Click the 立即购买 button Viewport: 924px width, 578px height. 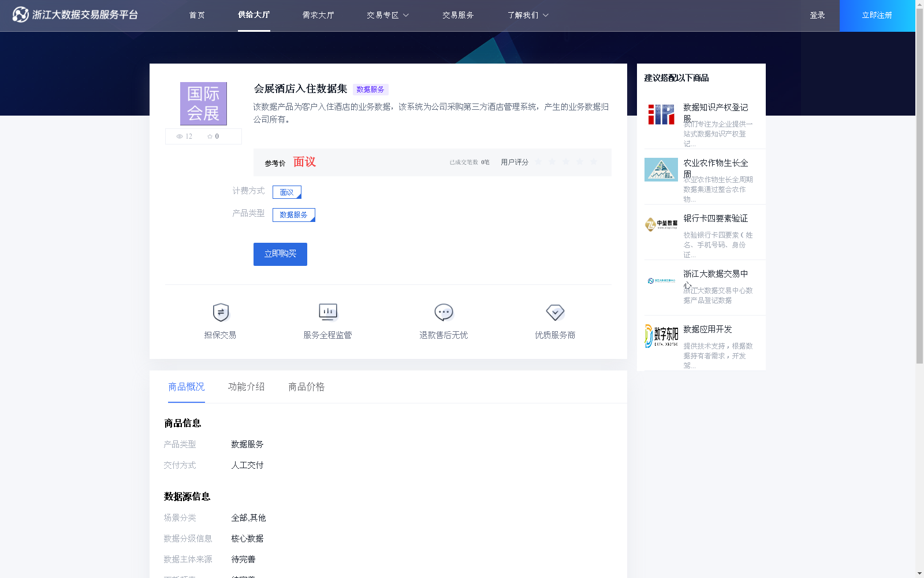280,254
